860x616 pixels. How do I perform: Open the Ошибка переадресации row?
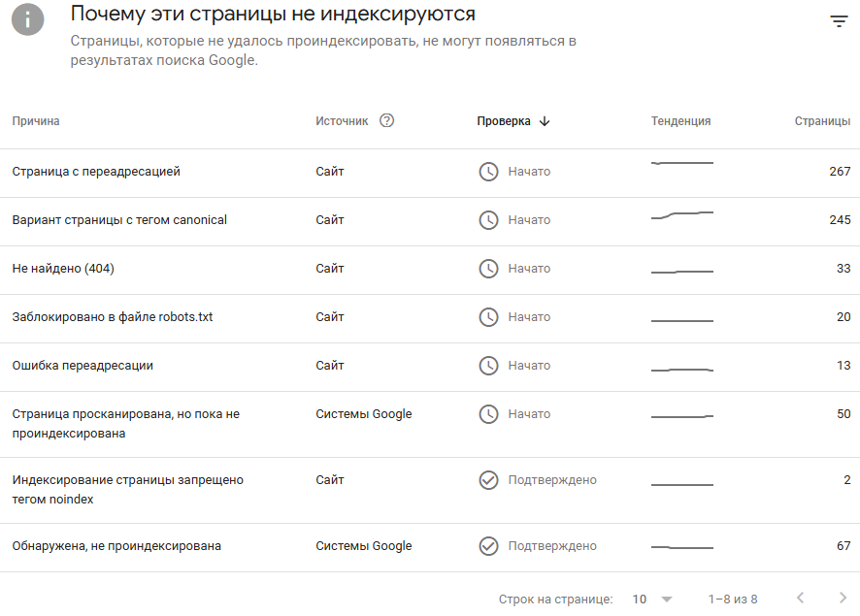click(x=83, y=366)
